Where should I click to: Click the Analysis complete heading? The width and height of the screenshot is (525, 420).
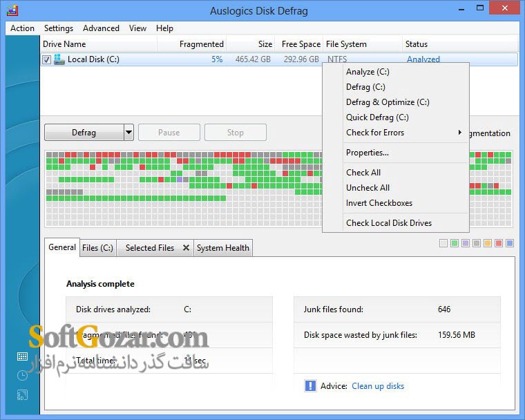coord(100,284)
